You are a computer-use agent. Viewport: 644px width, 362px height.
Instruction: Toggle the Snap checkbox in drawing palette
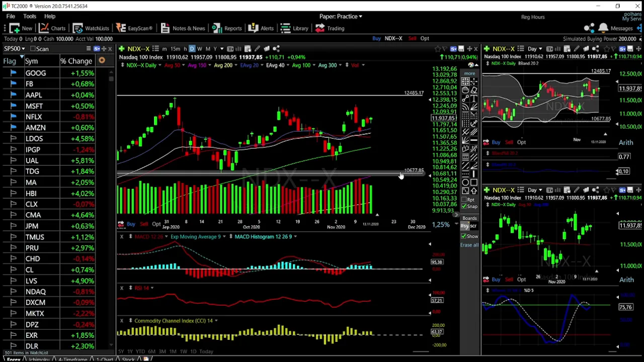pos(464,206)
